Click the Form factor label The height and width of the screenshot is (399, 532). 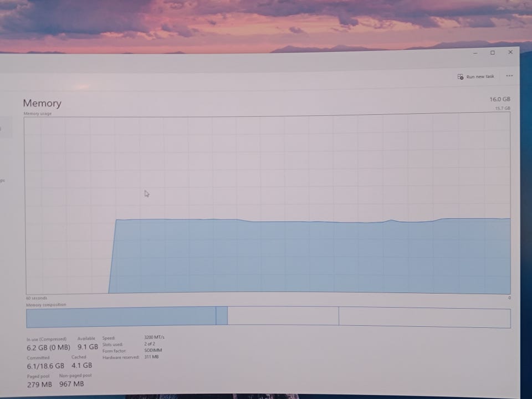[x=114, y=351]
